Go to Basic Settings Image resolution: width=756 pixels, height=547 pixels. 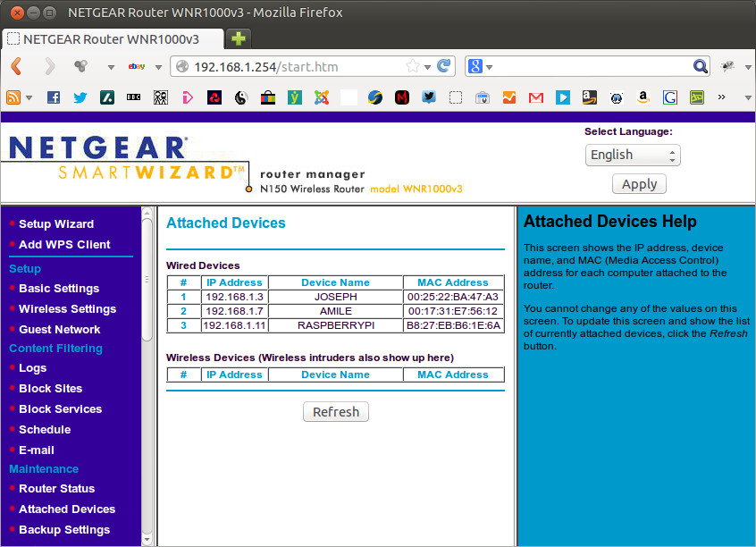point(59,289)
